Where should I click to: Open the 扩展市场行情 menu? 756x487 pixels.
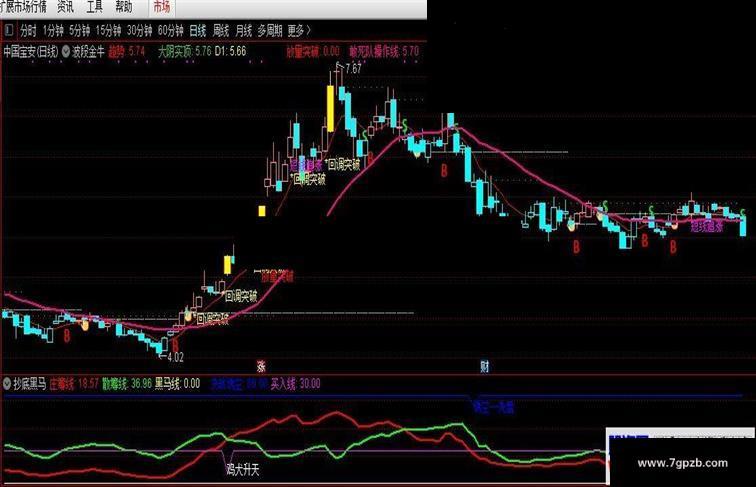pos(23,7)
